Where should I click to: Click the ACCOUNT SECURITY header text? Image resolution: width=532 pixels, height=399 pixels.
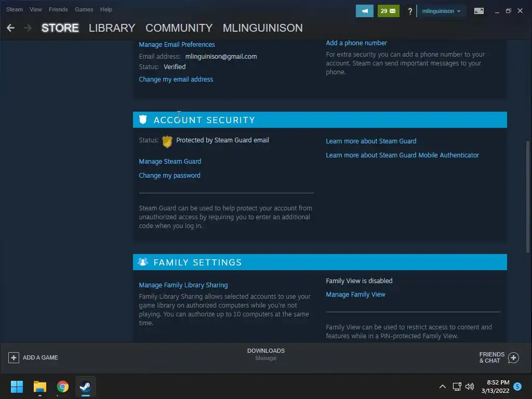point(204,120)
